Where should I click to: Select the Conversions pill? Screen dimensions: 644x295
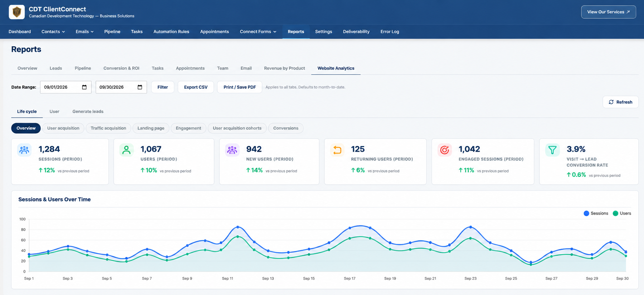[286, 128]
